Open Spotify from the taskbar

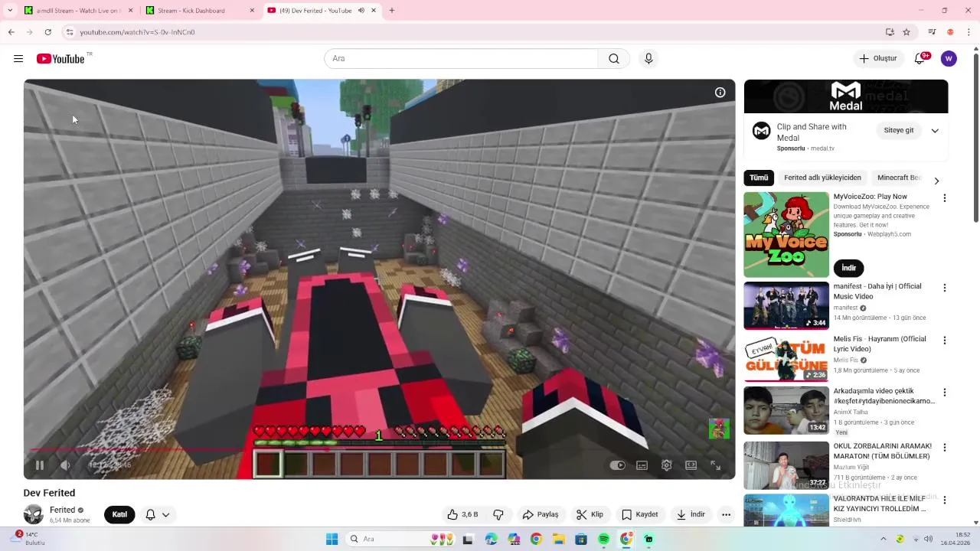(603, 540)
